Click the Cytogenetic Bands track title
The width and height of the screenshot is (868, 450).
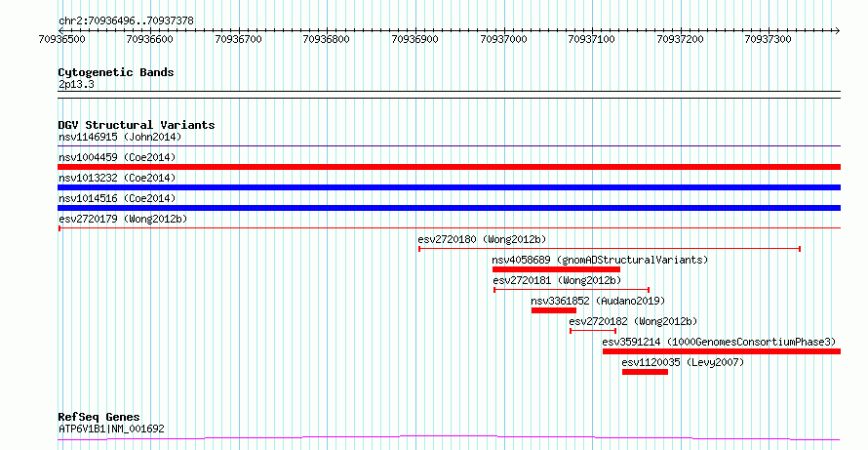tap(116, 72)
